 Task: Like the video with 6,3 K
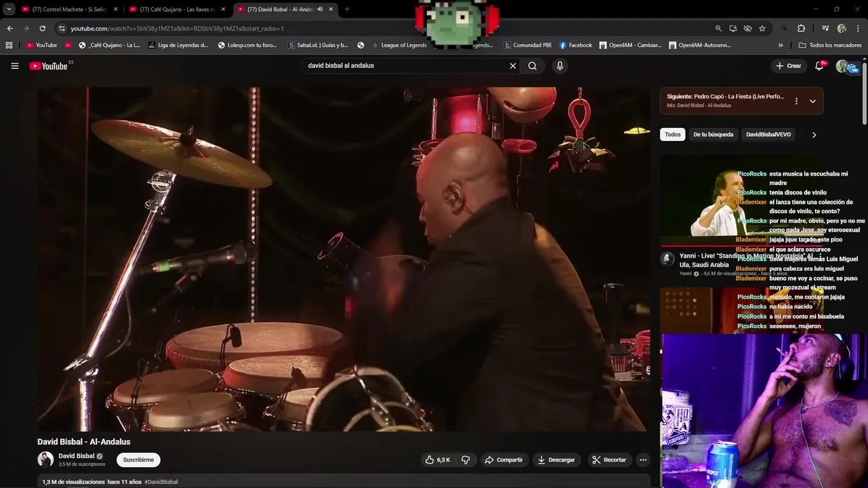(x=437, y=460)
